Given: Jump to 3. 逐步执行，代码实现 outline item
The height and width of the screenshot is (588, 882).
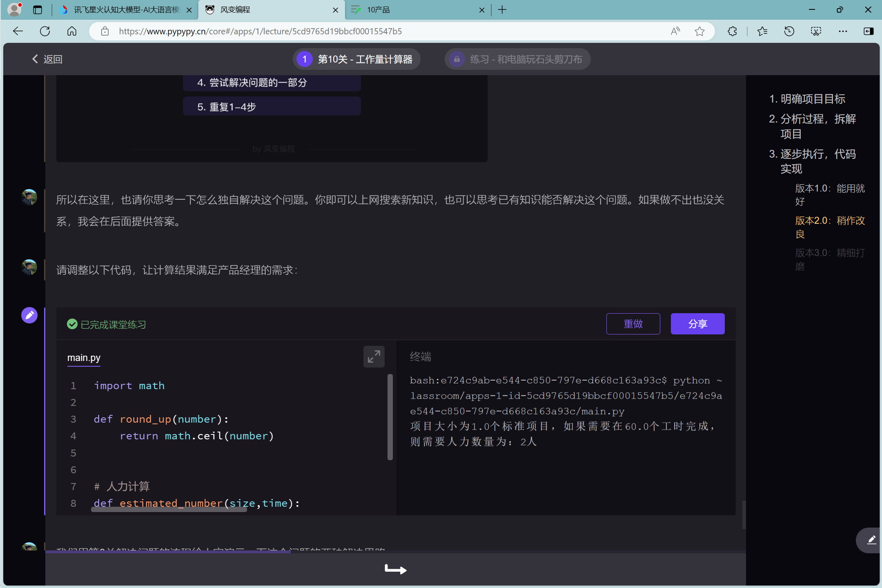Looking at the screenshot, I should click(x=813, y=161).
